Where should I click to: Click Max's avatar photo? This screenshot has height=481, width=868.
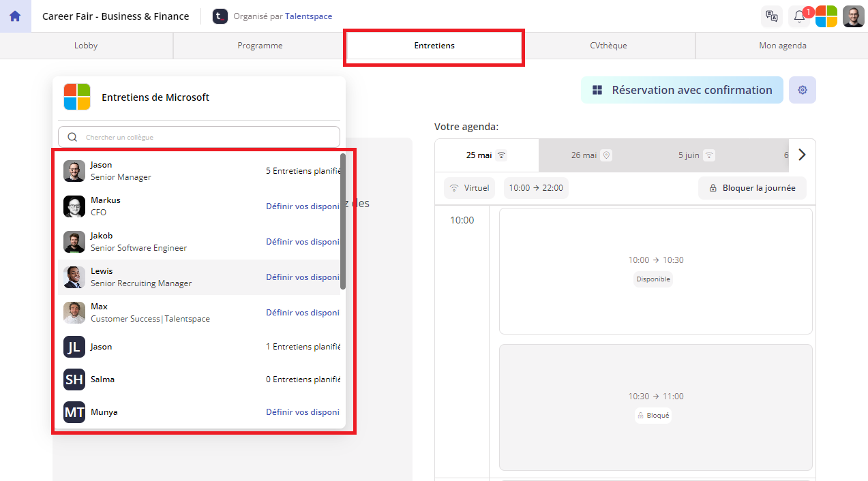pyautogui.click(x=74, y=313)
